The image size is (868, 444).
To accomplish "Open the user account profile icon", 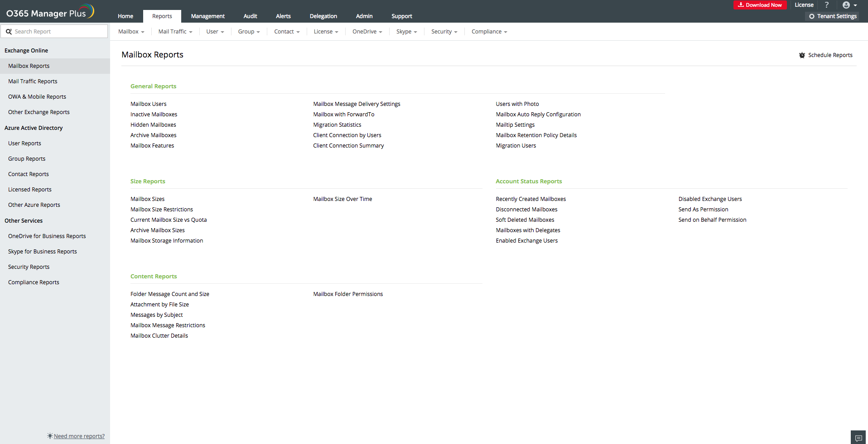I will pyautogui.click(x=846, y=5).
